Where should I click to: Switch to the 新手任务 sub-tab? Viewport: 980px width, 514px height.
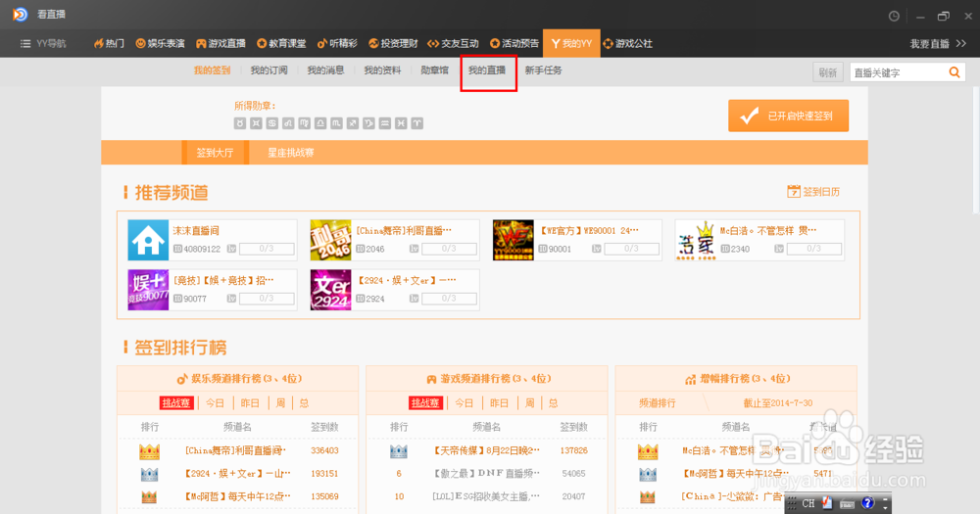pos(543,70)
